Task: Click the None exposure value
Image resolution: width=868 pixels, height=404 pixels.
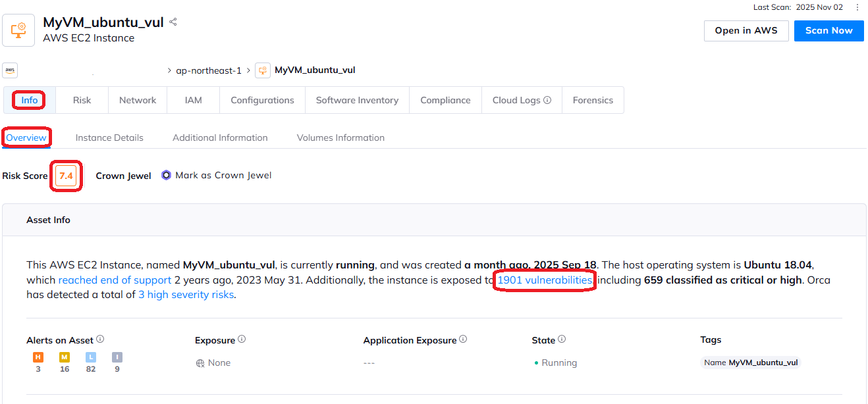Action: 219,363
